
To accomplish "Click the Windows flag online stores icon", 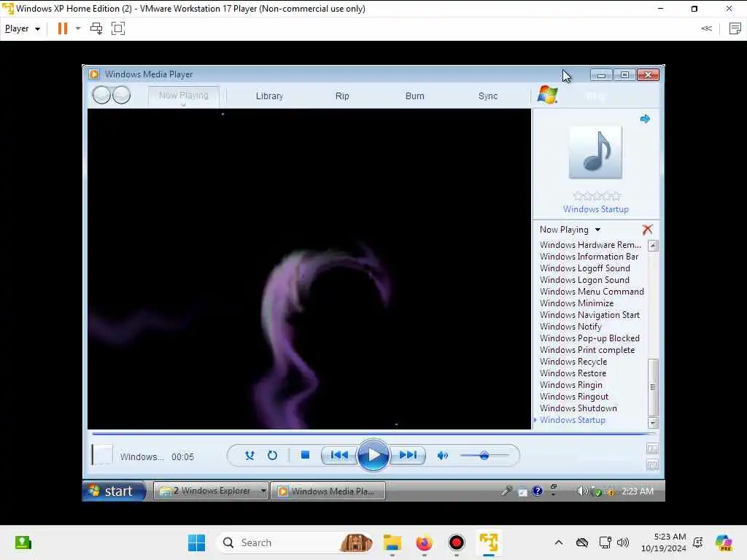I will coord(547,95).
